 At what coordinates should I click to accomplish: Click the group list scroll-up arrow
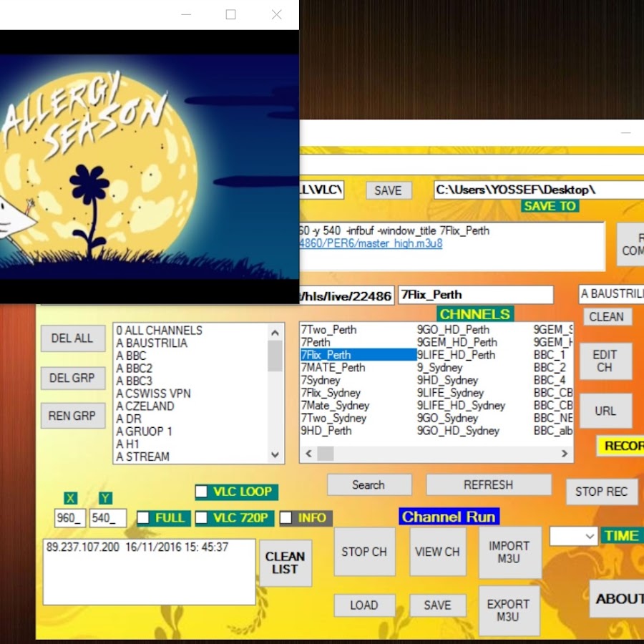point(275,333)
